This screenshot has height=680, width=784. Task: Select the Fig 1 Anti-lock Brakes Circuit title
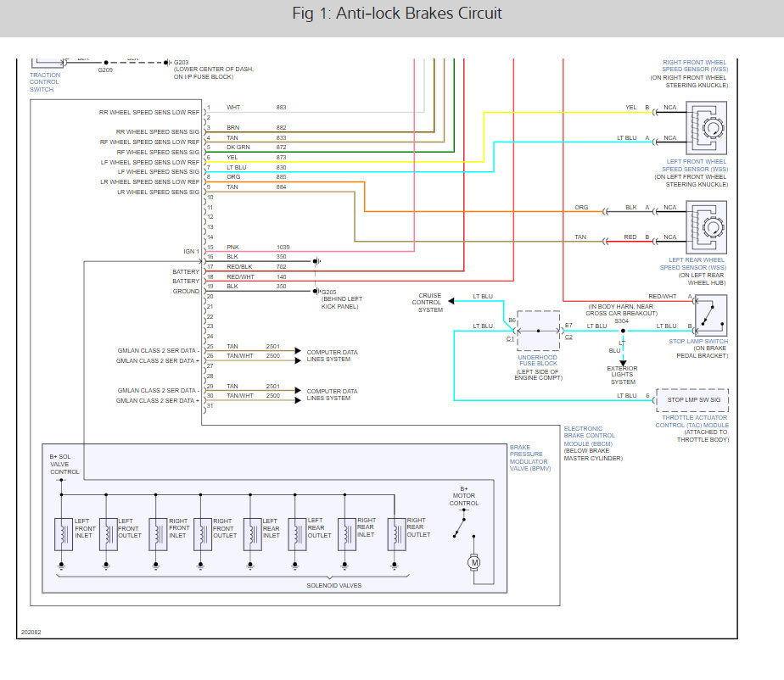tap(397, 14)
